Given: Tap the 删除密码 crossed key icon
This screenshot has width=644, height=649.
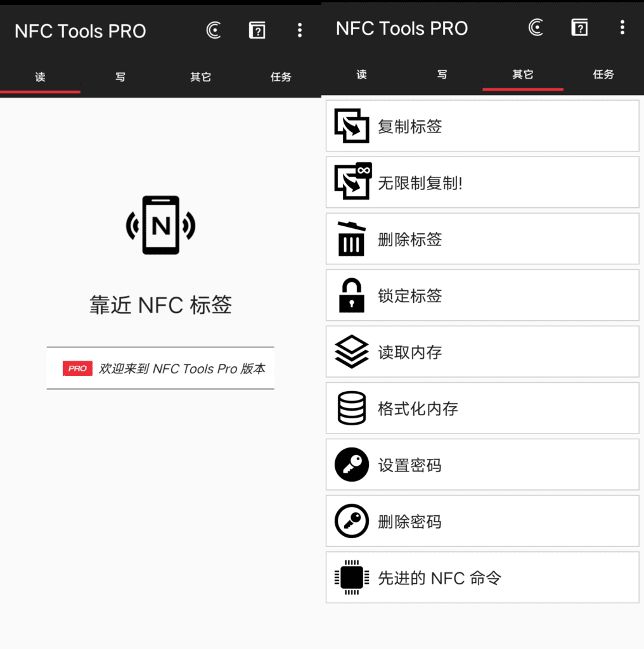Looking at the screenshot, I should [352, 521].
